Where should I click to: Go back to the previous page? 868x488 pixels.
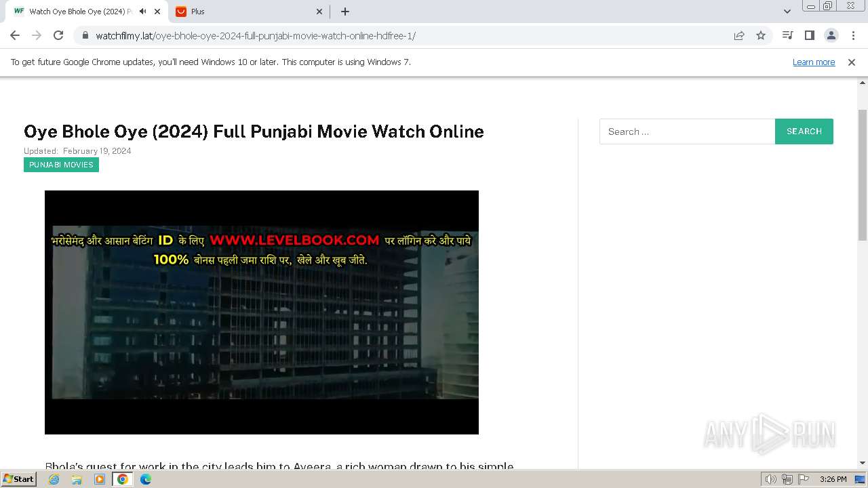pos(15,35)
